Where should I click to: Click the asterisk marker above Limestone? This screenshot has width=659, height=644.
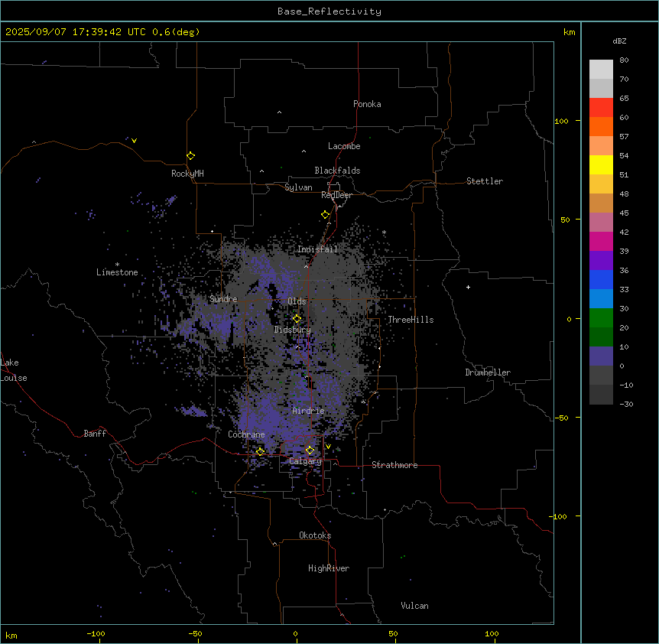[x=117, y=265]
